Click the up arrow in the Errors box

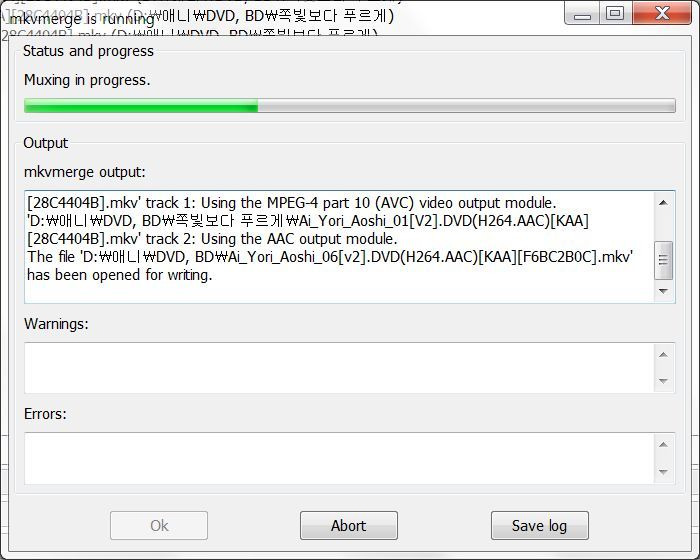pyautogui.click(x=663, y=445)
